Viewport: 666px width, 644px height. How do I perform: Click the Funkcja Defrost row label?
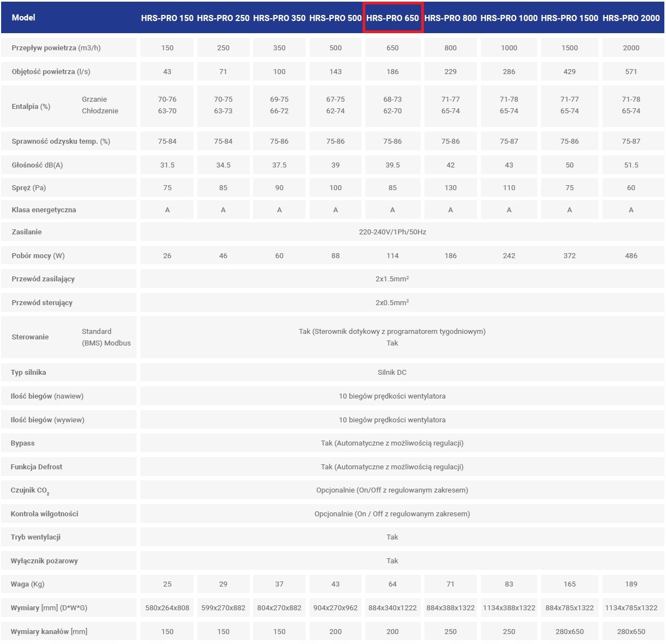pyautogui.click(x=36, y=467)
